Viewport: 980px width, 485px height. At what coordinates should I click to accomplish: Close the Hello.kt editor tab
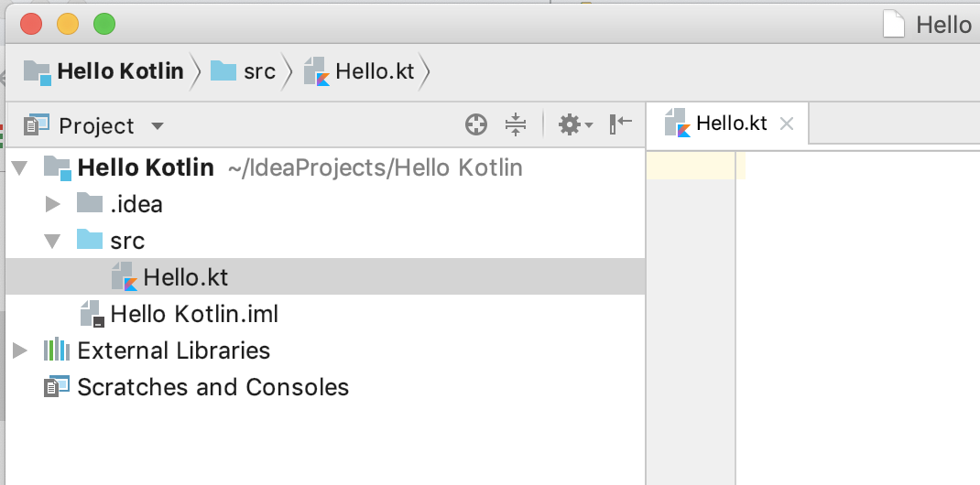pos(786,124)
